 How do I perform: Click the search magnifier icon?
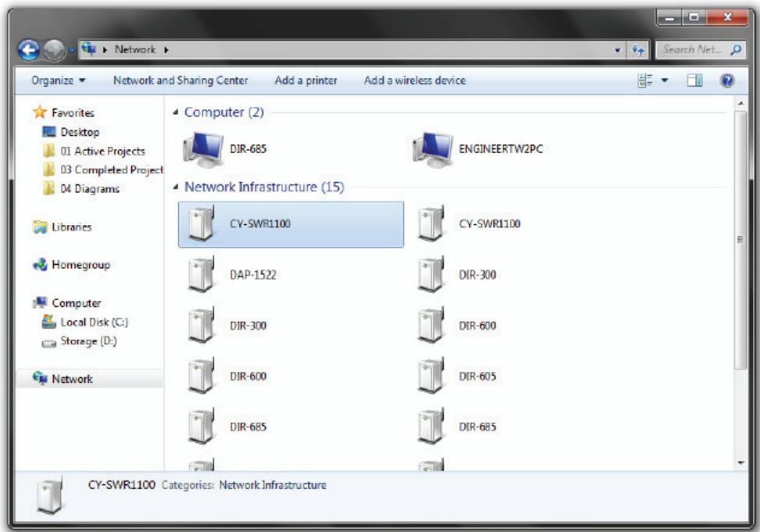pos(737,49)
